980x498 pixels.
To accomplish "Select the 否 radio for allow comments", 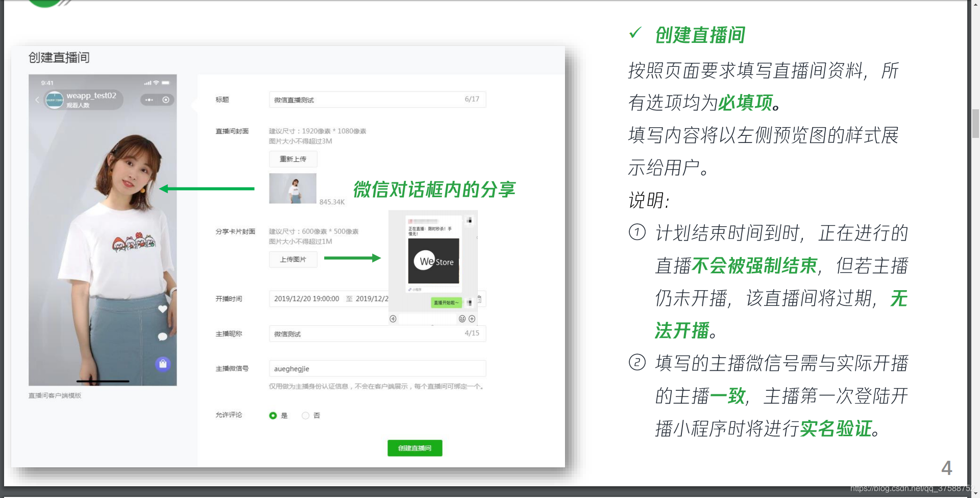I will [x=305, y=415].
